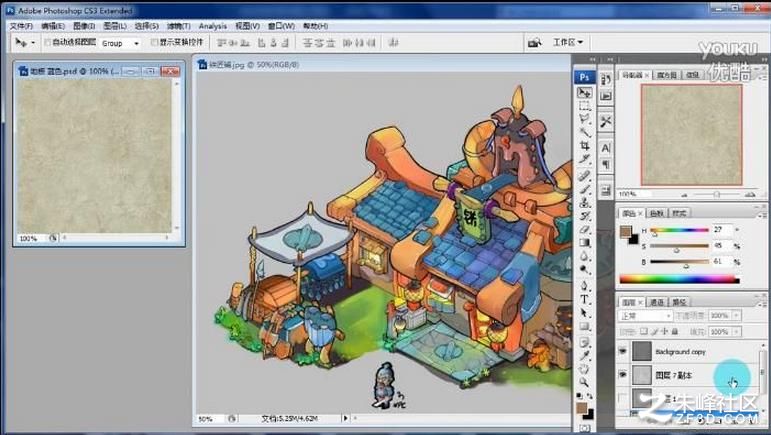771x435 pixels.
Task: Switch to the 通道 channels tab
Action: pyautogui.click(x=657, y=302)
